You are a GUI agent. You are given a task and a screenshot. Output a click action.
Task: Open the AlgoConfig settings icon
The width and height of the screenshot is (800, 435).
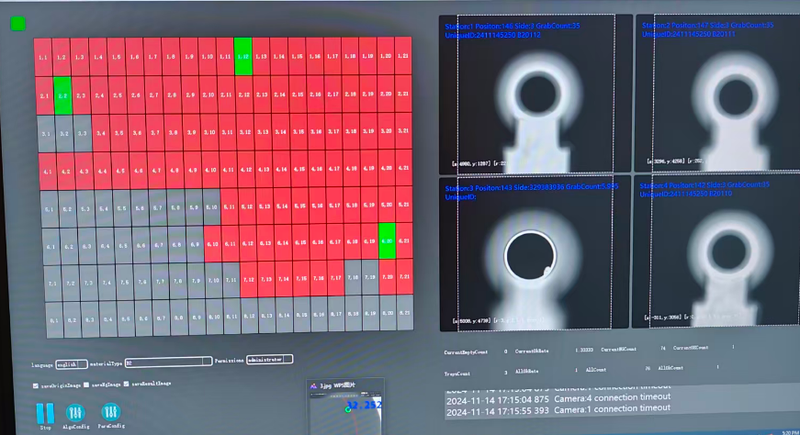point(75,411)
